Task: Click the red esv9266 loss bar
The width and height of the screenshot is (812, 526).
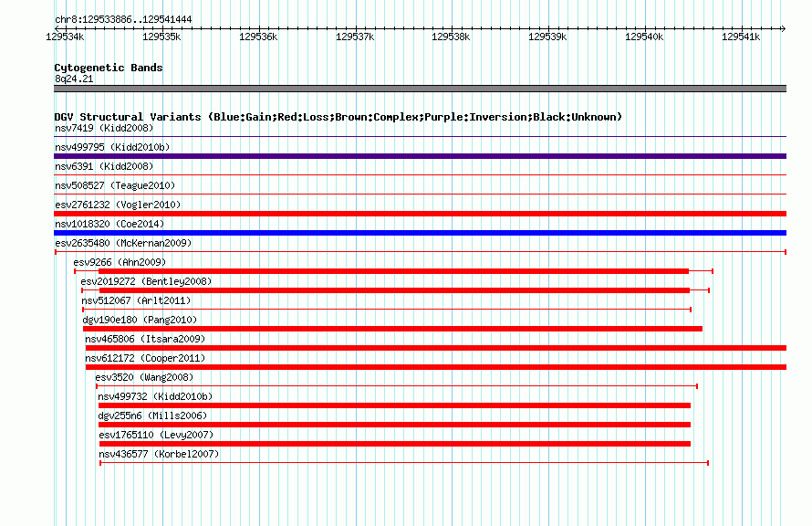Action: tap(393, 271)
